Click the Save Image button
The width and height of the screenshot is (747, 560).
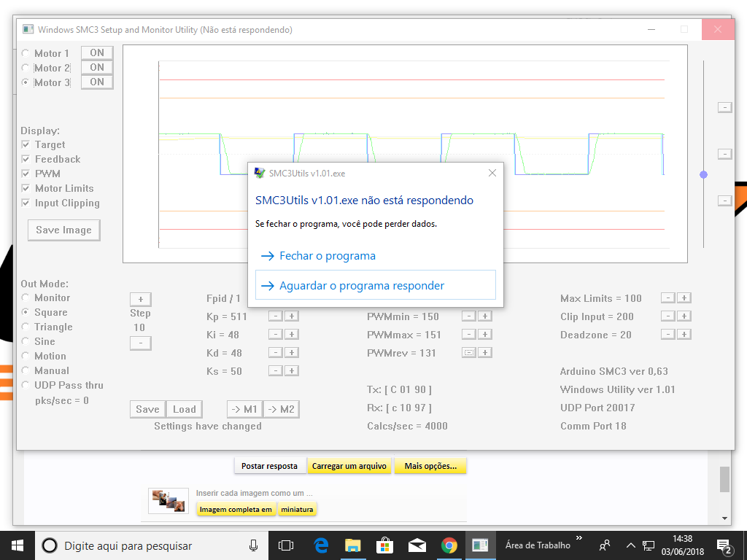[x=64, y=230]
